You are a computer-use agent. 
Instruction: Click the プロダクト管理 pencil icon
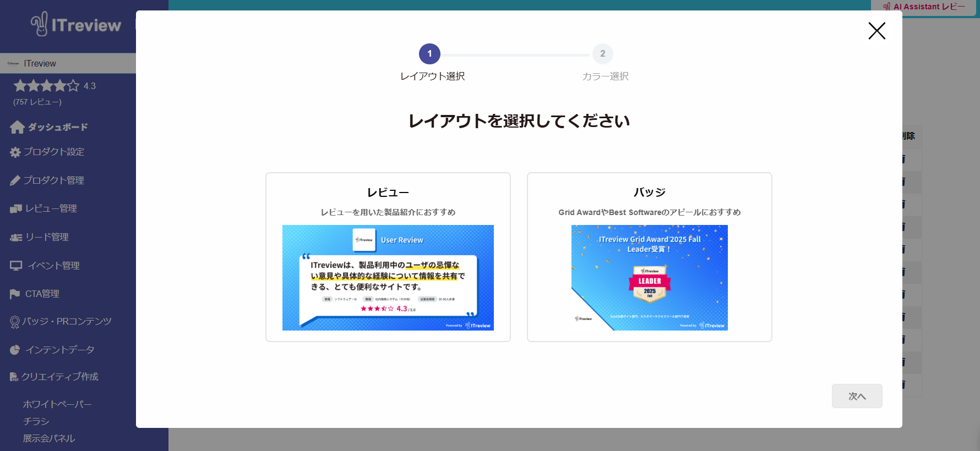(x=15, y=180)
